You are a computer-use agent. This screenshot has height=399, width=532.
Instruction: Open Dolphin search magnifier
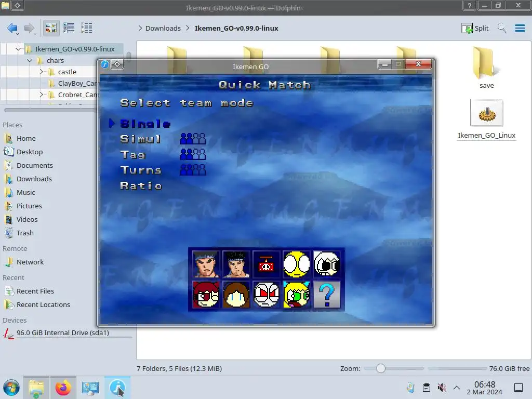[x=502, y=28]
